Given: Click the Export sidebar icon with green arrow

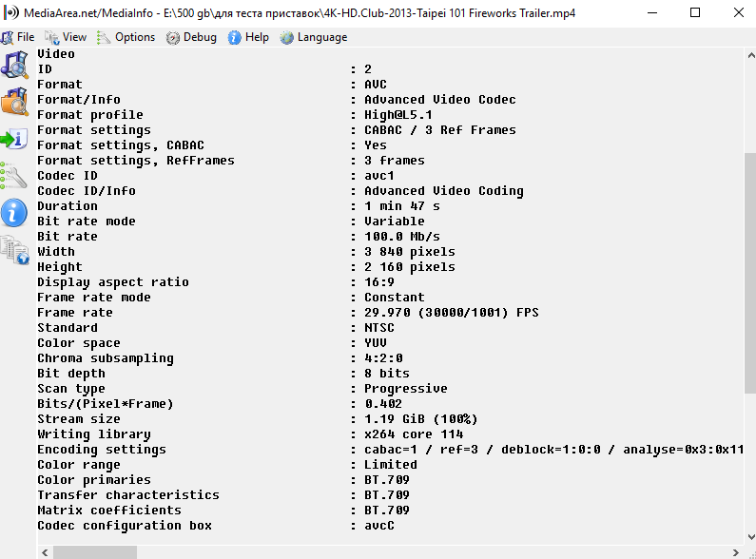Looking at the screenshot, I should 14,139.
